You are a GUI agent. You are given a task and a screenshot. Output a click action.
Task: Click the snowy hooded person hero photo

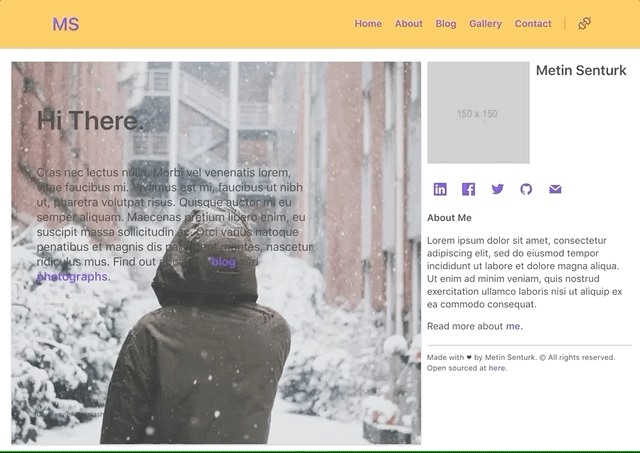[x=216, y=253]
